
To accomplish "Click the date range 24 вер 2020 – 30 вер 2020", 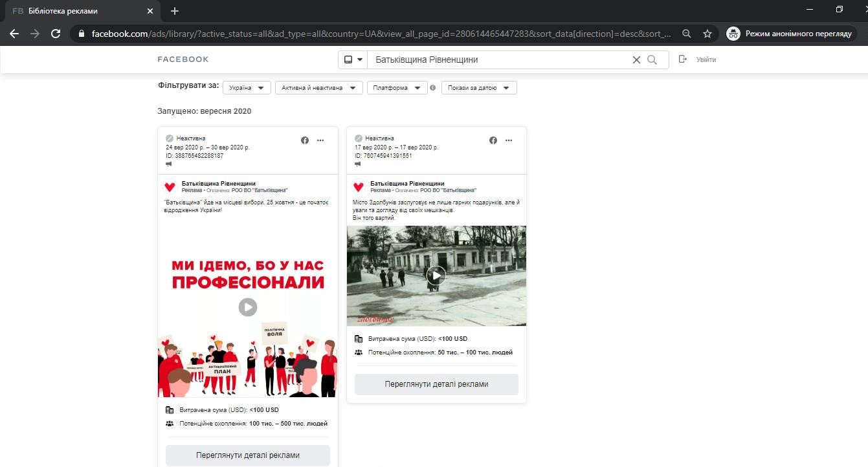I will pos(207,147).
